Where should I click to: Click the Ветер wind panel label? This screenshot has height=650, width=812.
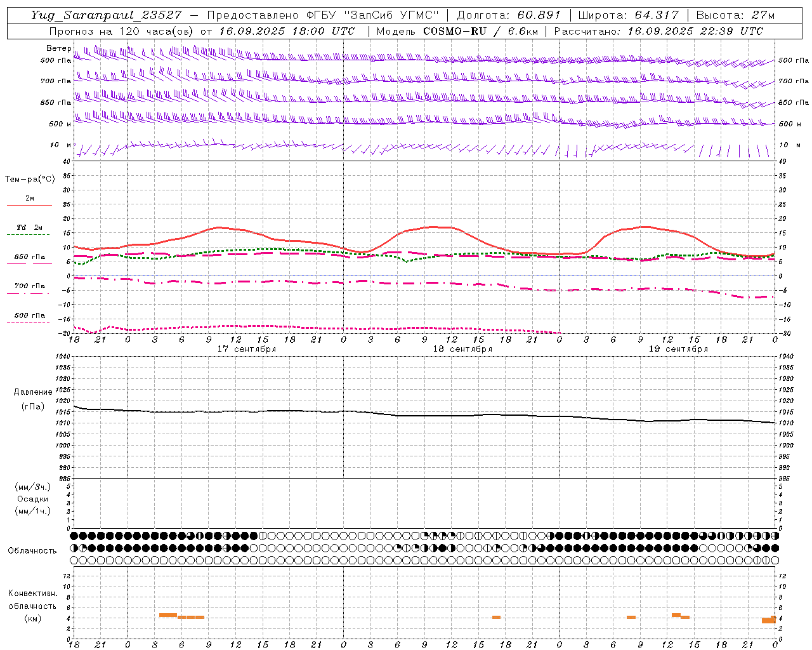coord(59,48)
